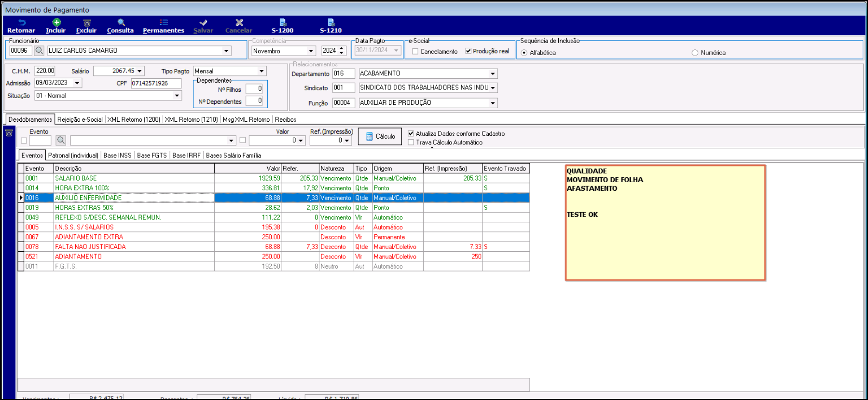Switch to Recibos tab
This screenshot has height=400, width=868.
click(x=286, y=119)
